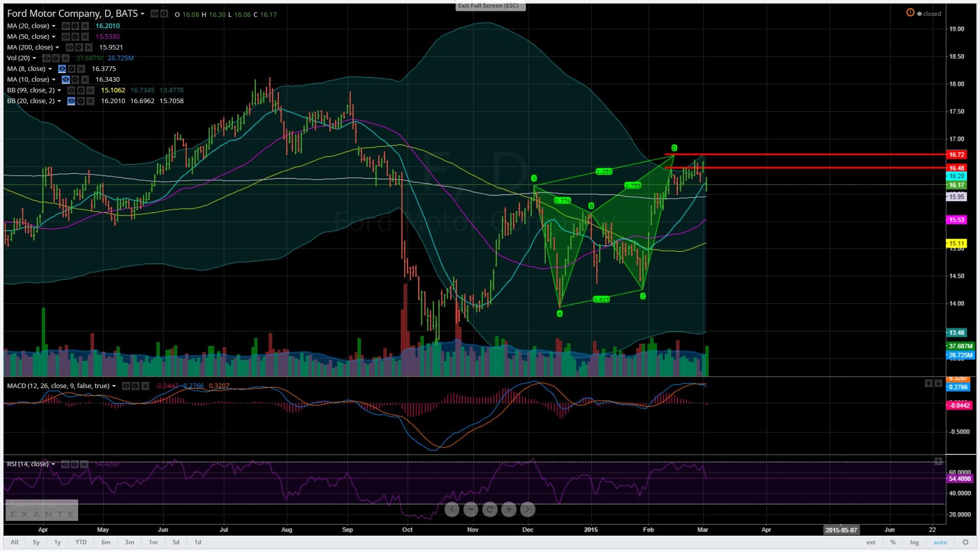Toggle visibility of MA (50, close)

66,37
